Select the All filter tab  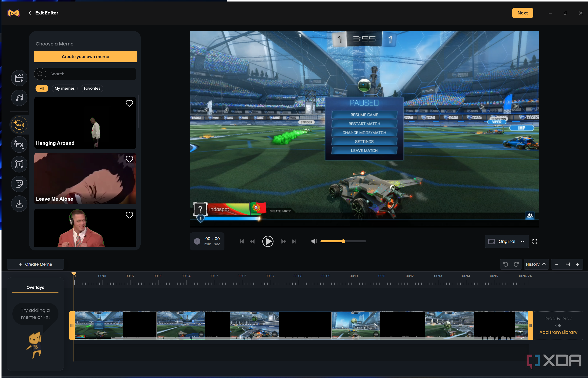click(x=42, y=88)
